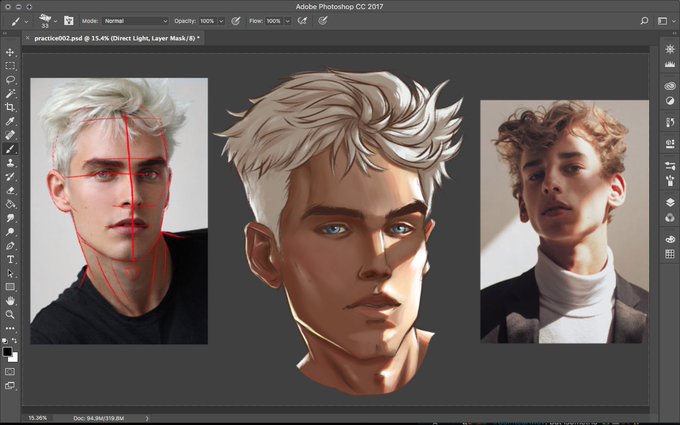Open the Styles panel half-circle icon
The image size is (680, 425).
(x=670, y=101)
